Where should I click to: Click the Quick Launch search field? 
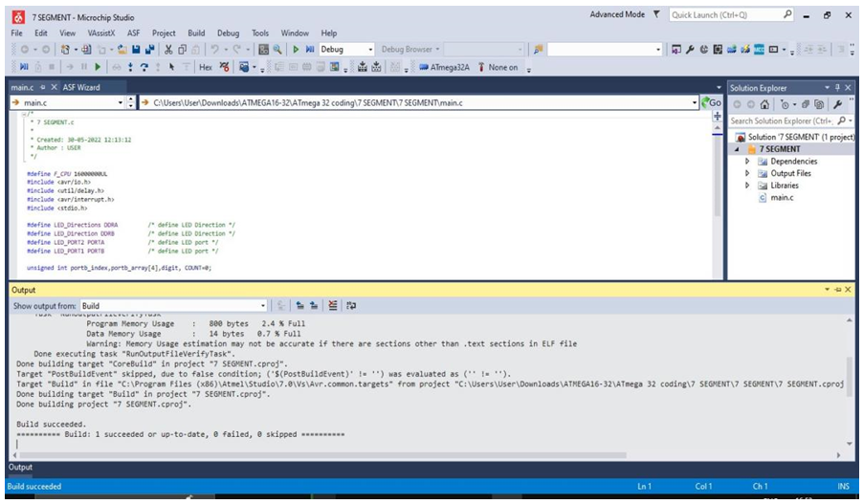click(x=725, y=15)
